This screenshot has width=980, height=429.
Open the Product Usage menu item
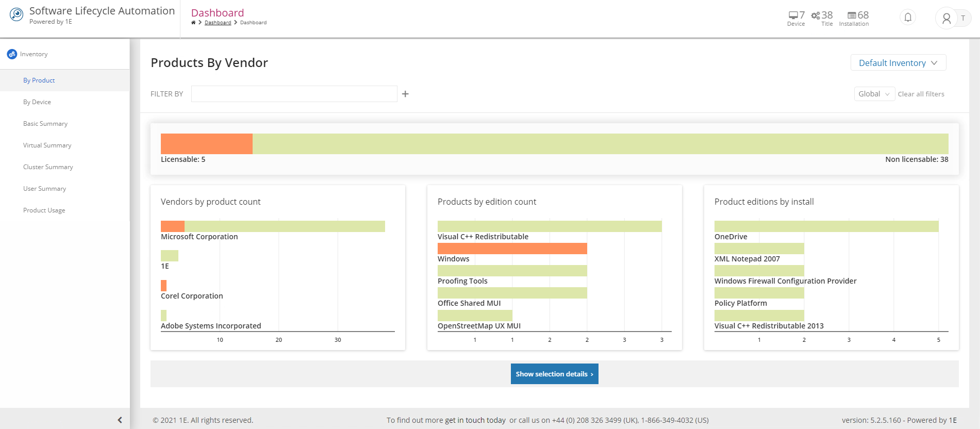tap(44, 210)
